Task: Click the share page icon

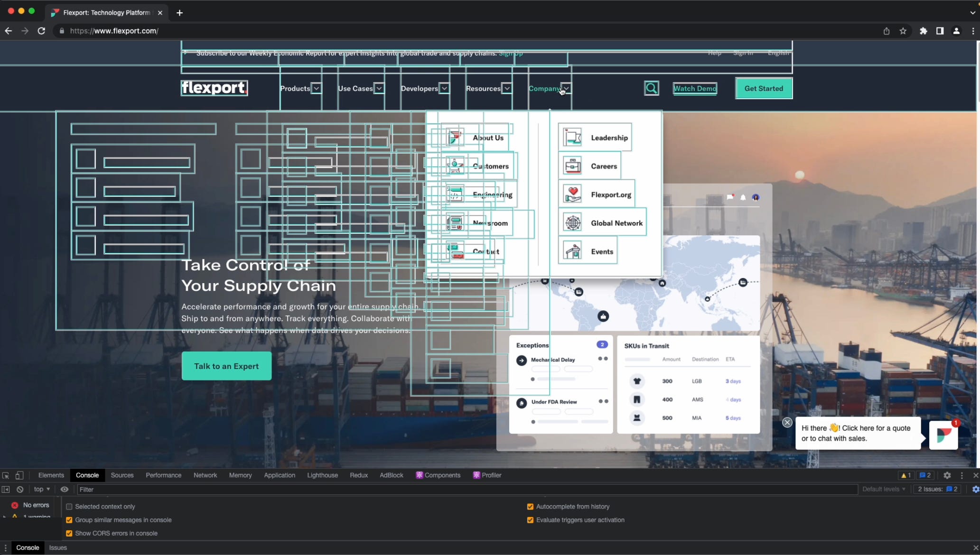Action: tap(886, 31)
